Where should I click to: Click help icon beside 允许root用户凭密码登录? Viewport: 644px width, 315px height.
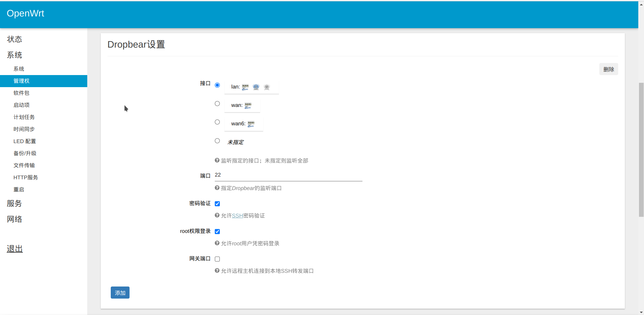point(217,243)
